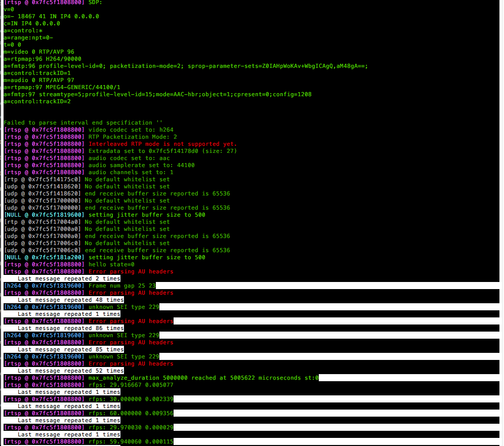Click the 'c=IN IP4 0.0.0.0' line

pyautogui.click(x=32, y=23)
